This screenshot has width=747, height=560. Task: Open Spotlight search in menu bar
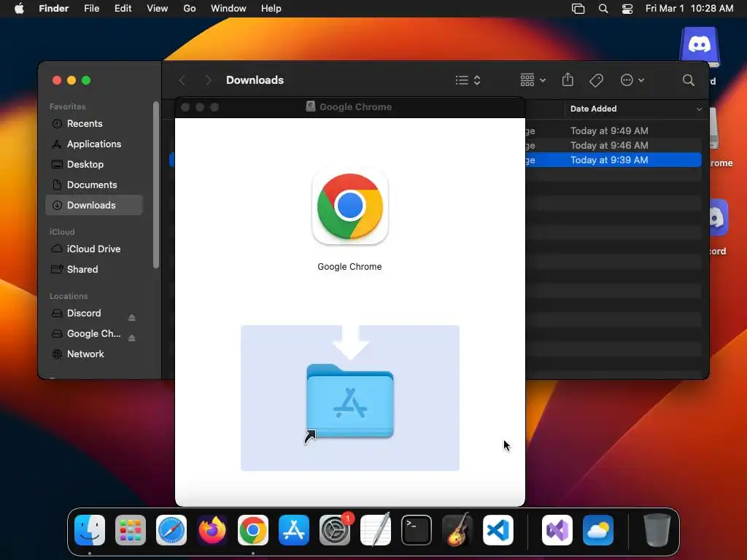pos(603,9)
